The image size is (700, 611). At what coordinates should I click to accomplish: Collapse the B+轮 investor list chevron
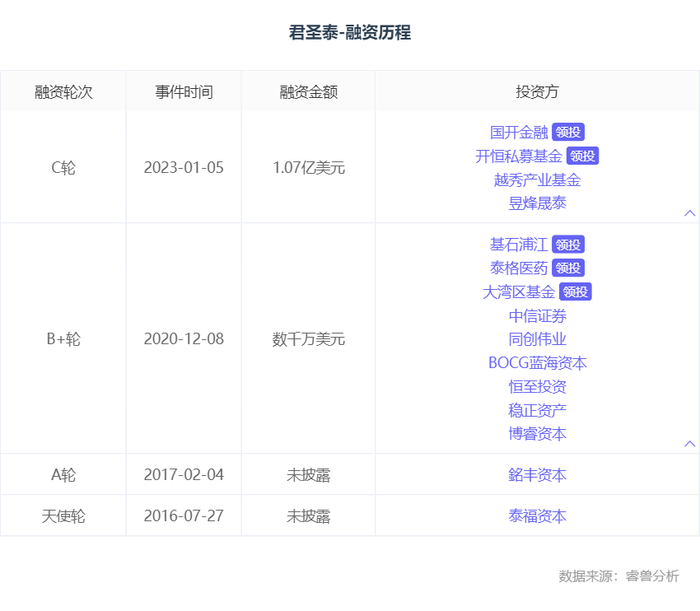[690, 444]
